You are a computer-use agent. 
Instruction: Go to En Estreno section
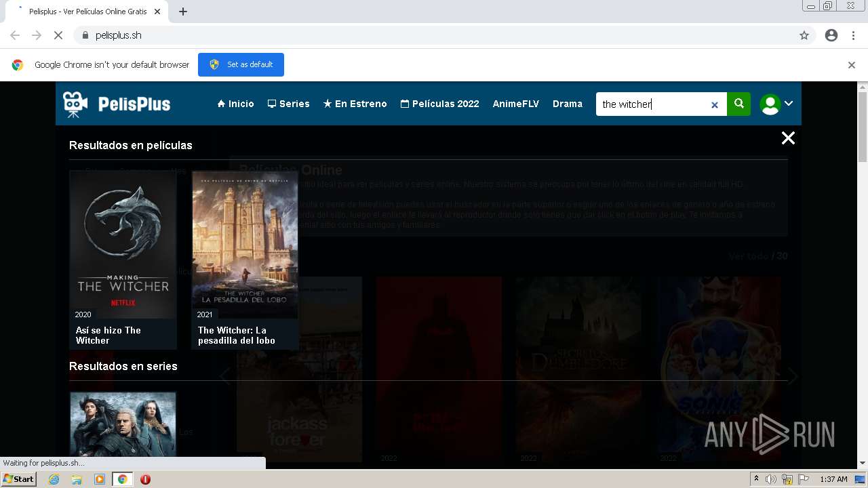[x=355, y=104]
